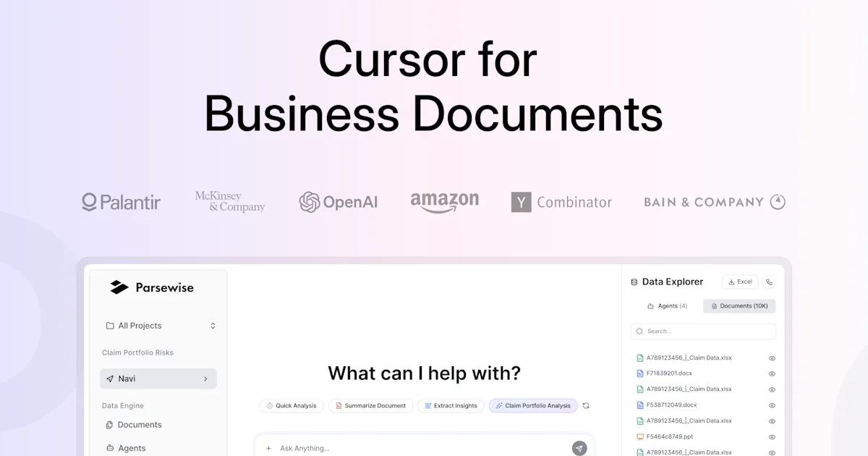Click the Quick Analysis stopwatch icon
The height and width of the screenshot is (456, 868).
click(270, 406)
